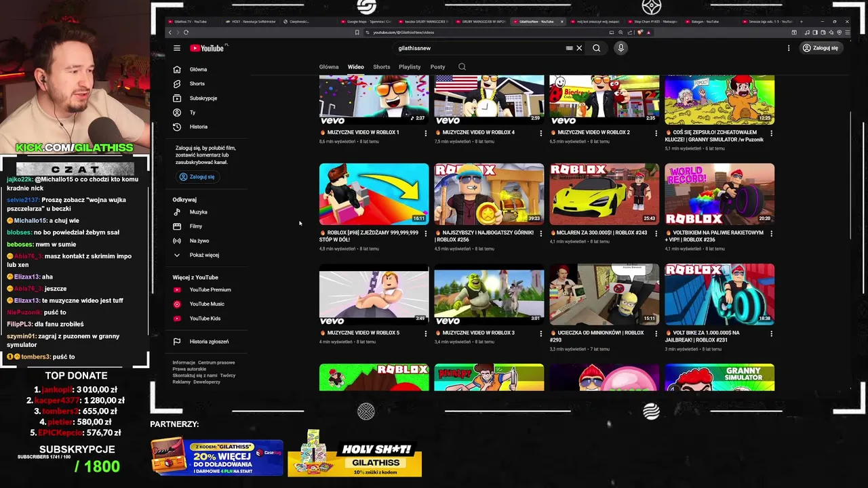Image resolution: width=868 pixels, height=488 pixels.
Task: Open the Prawa autorskie footer link
Action: [x=189, y=369]
